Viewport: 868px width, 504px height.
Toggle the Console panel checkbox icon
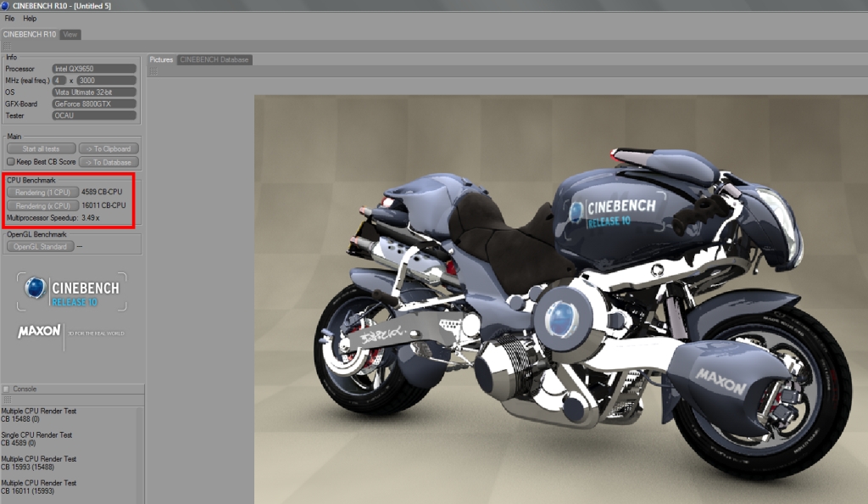coord(6,389)
